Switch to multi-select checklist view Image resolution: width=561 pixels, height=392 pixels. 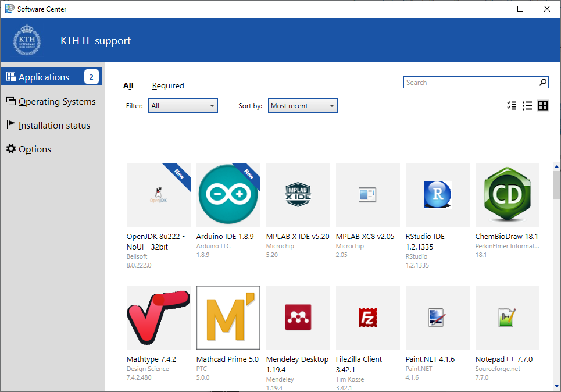[x=512, y=106]
